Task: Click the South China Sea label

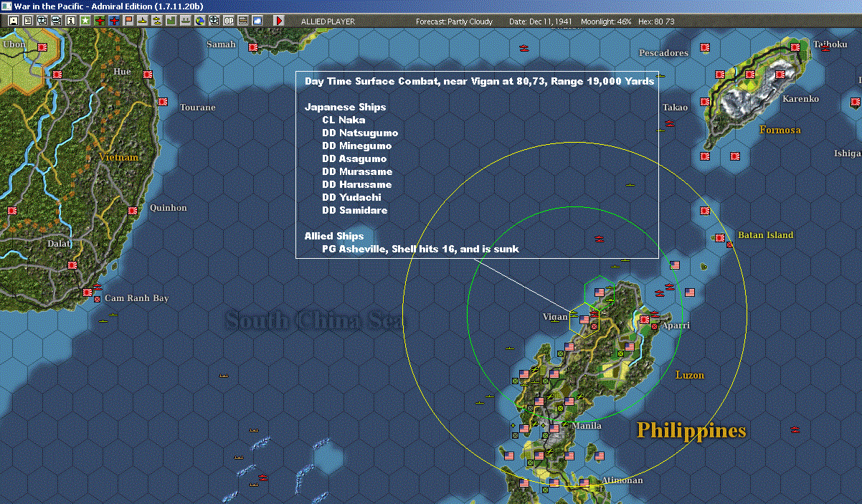Action: click(314, 320)
